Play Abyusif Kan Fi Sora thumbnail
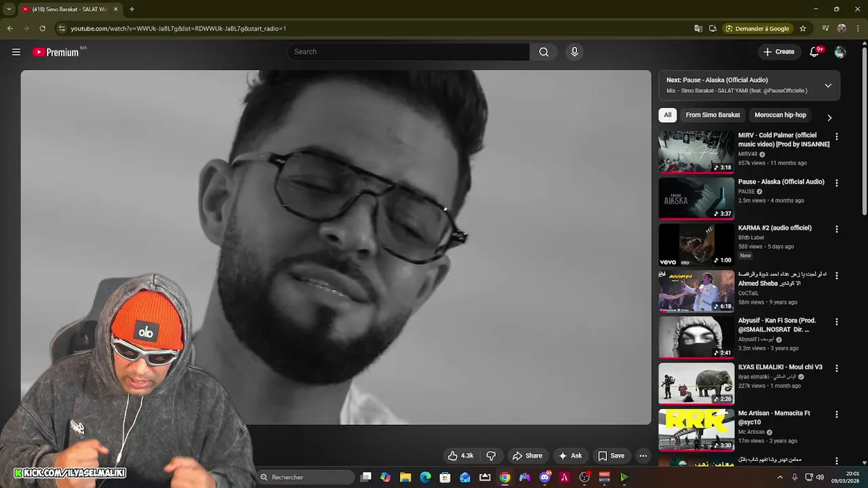 [696, 337]
